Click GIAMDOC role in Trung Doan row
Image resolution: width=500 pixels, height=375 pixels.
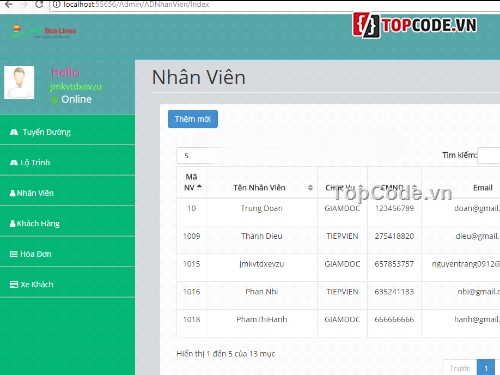[342, 208]
